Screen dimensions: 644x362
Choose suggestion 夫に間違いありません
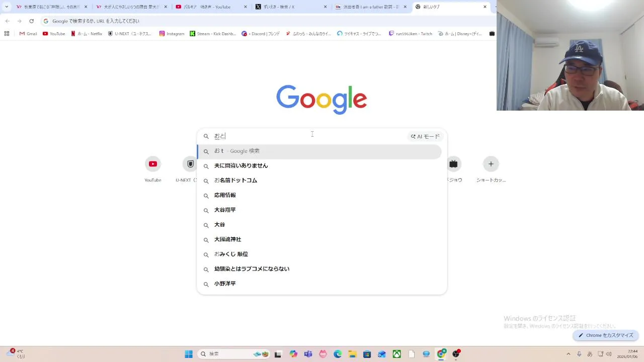319,166
